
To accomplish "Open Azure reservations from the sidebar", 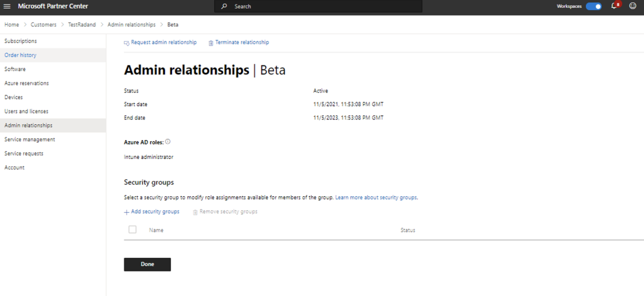I will pyautogui.click(x=27, y=83).
